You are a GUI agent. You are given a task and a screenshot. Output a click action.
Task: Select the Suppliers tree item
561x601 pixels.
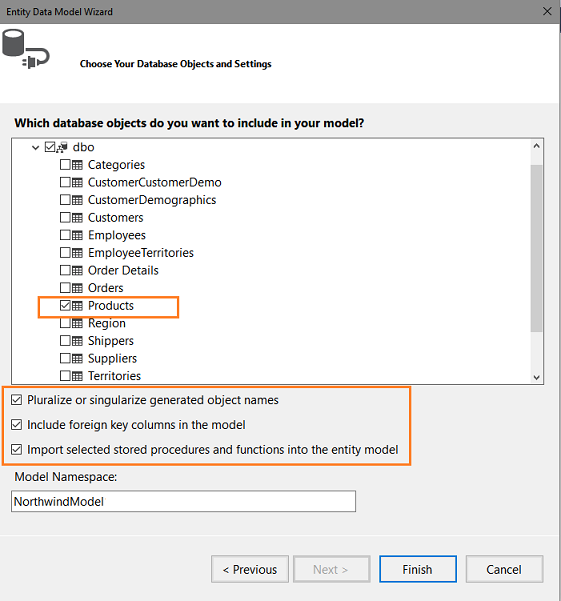pos(112,359)
